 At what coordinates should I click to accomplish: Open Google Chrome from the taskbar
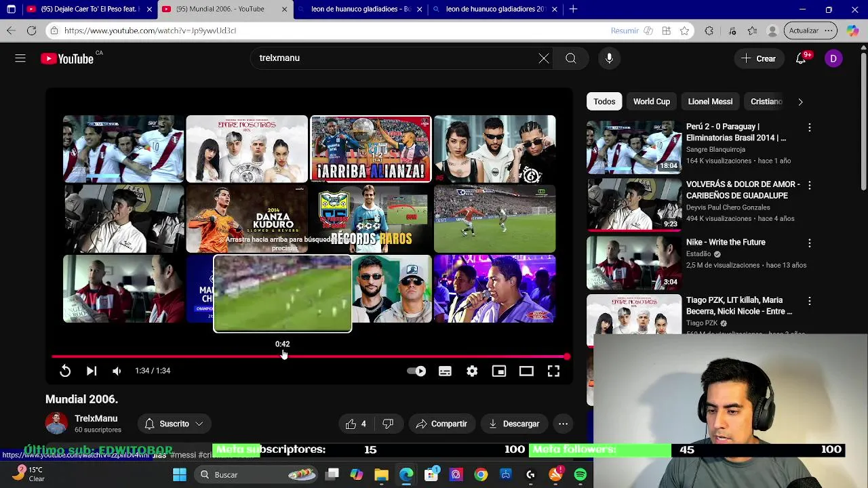[481, 475]
